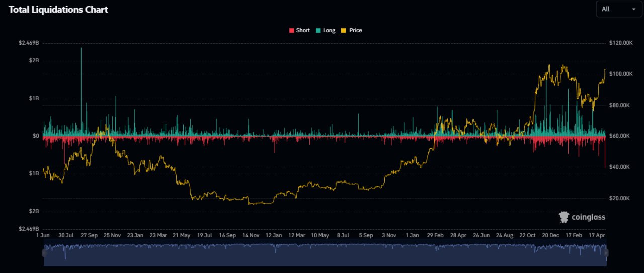
Task: Click the yellow Price legend color swatch
Action: (x=344, y=31)
